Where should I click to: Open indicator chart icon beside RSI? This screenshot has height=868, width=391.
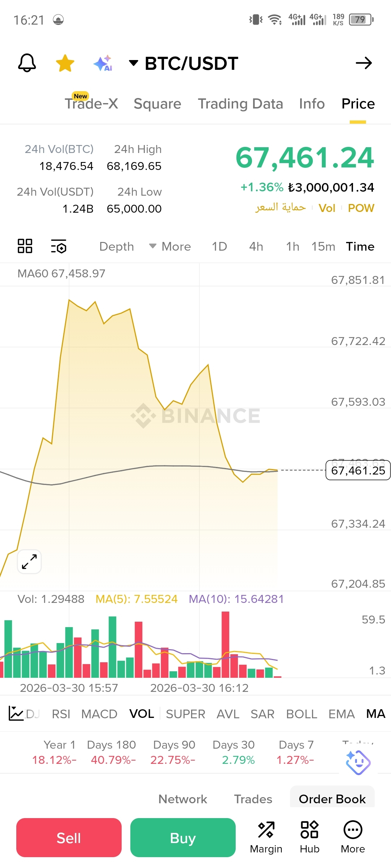tap(16, 713)
